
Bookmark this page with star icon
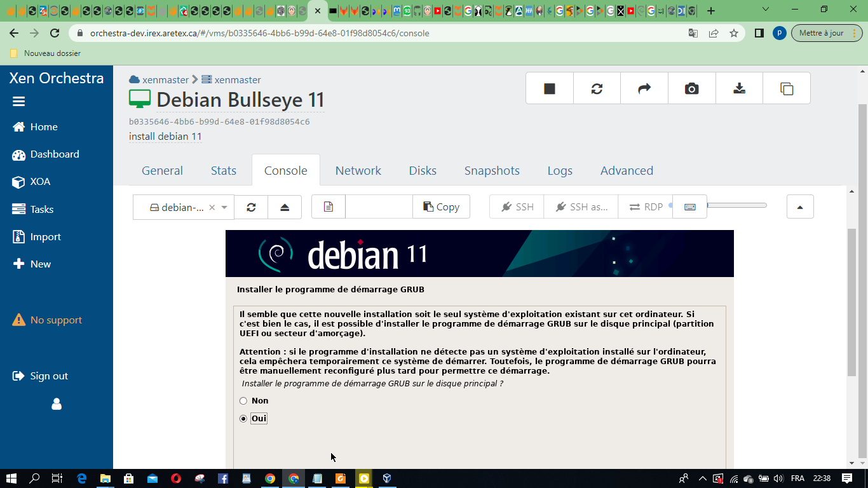[734, 33]
